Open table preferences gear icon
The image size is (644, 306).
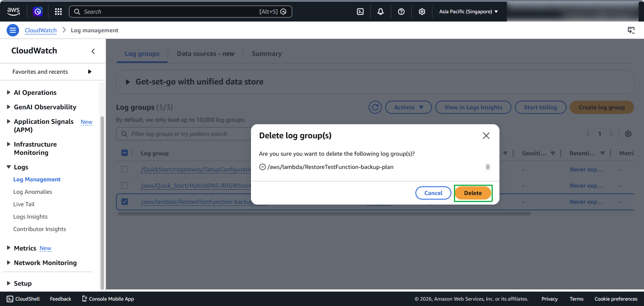click(628, 134)
